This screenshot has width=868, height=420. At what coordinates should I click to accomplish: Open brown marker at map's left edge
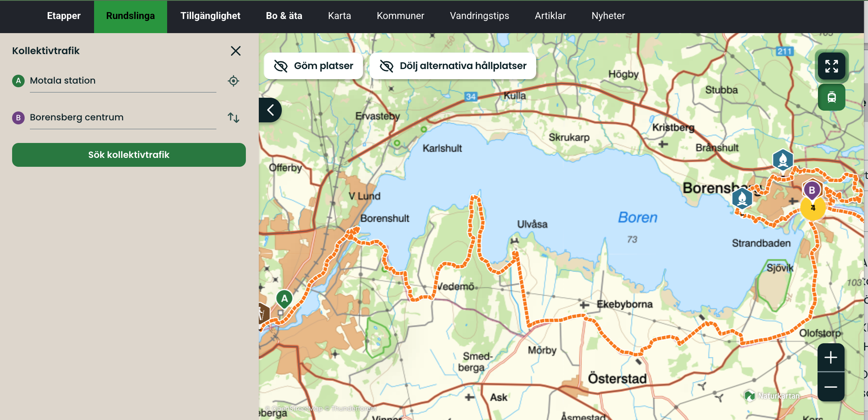pyautogui.click(x=264, y=313)
